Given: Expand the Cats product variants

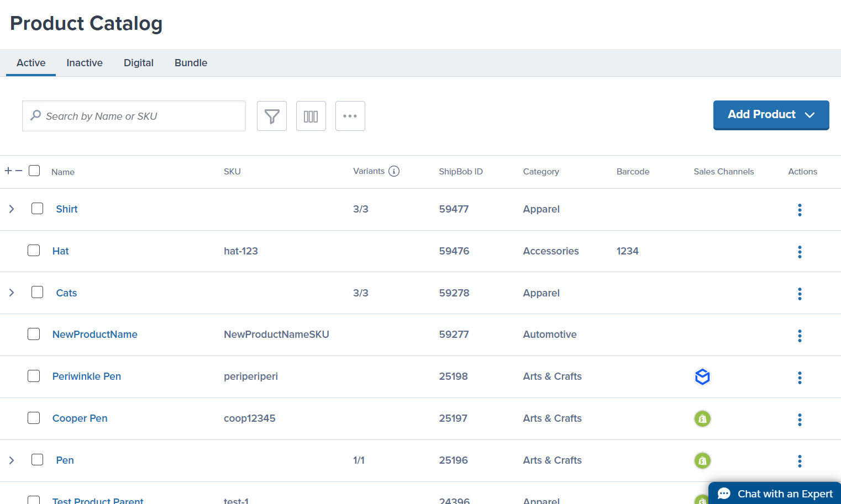Looking at the screenshot, I should [x=12, y=293].
